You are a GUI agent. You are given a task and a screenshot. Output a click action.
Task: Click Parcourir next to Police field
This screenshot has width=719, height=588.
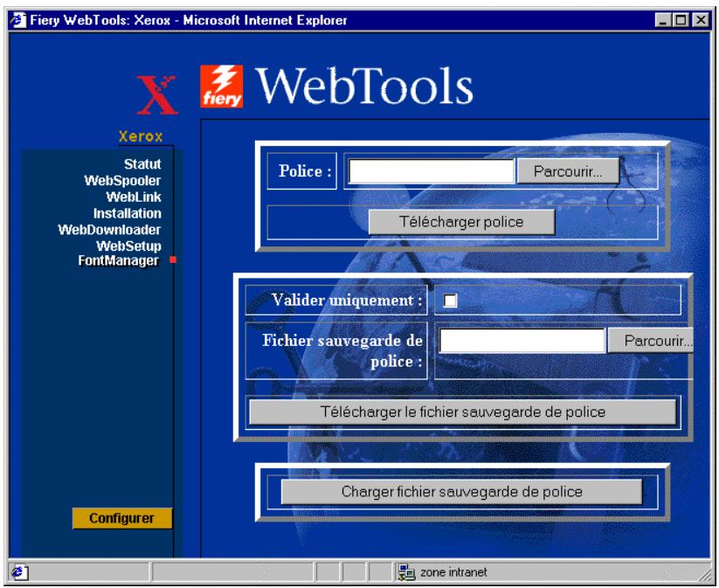coord(568,171)
